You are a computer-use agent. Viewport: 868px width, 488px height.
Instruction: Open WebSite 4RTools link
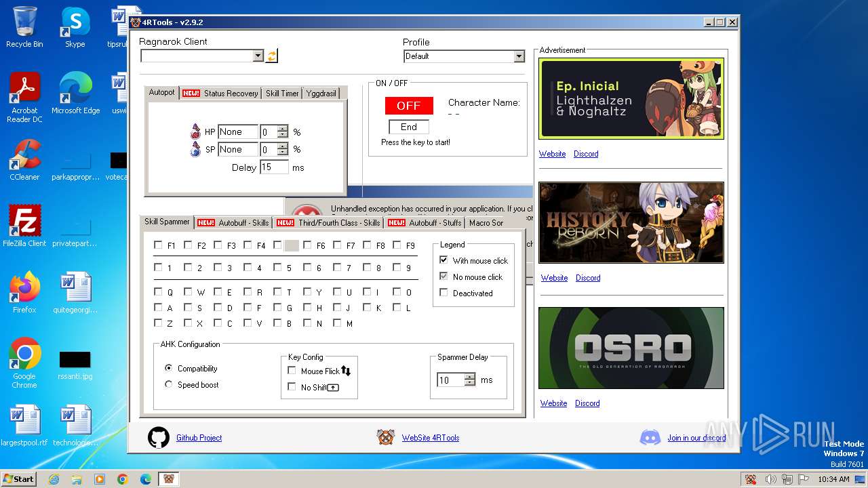tap(431, 438)
